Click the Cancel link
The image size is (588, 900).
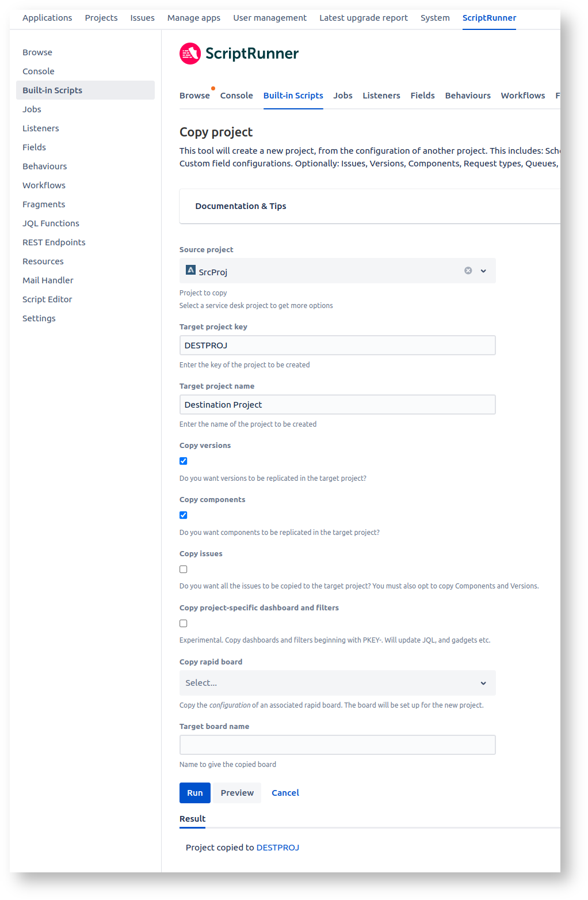point(285,793)
